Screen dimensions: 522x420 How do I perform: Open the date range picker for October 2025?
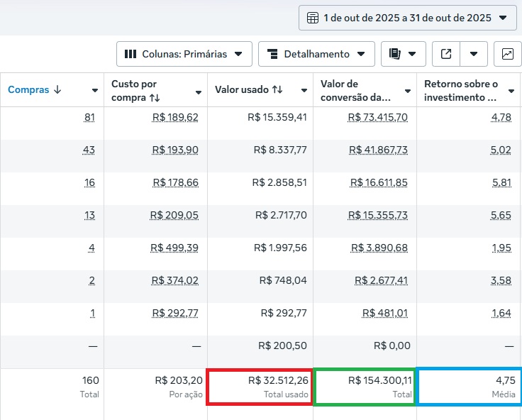click(x=407, y=18)
